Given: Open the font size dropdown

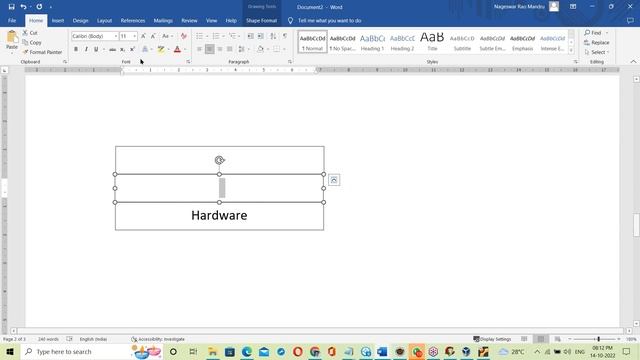Looking at the screenshot, I should pos(135,36).
